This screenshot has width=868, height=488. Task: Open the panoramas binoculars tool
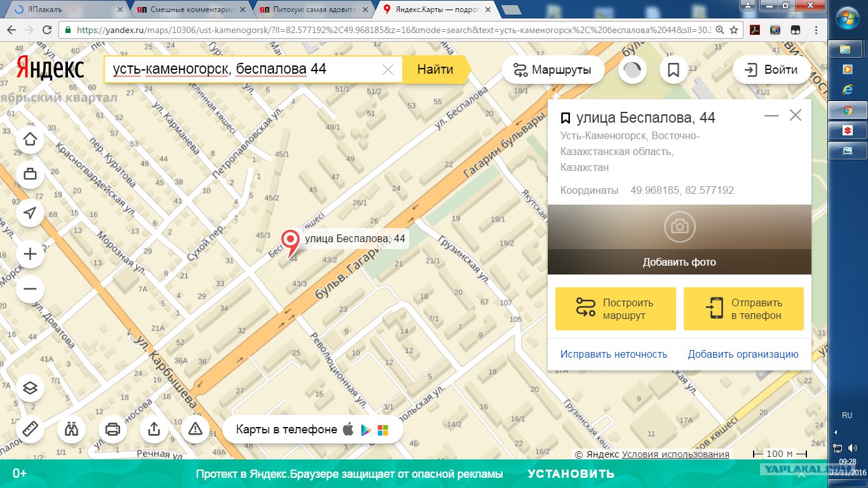pyautogui.click(x=71, y=430)
